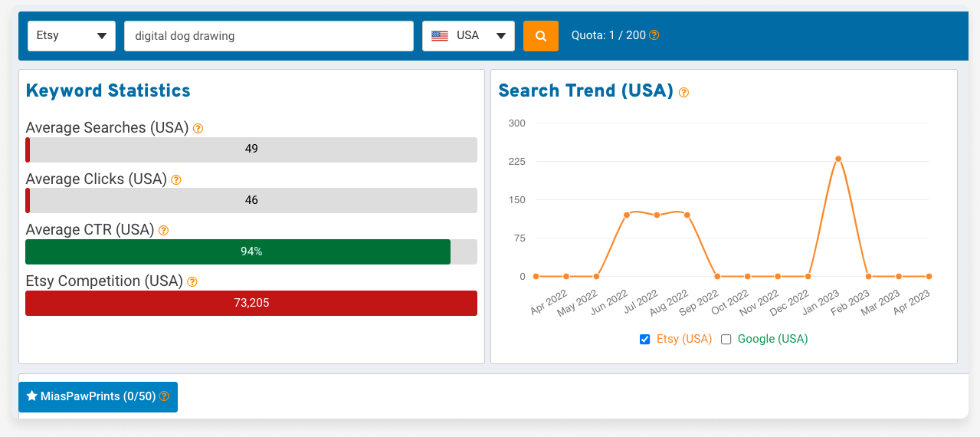
Task: Click help icon next to Average Searches
Action: click(198, 128)
